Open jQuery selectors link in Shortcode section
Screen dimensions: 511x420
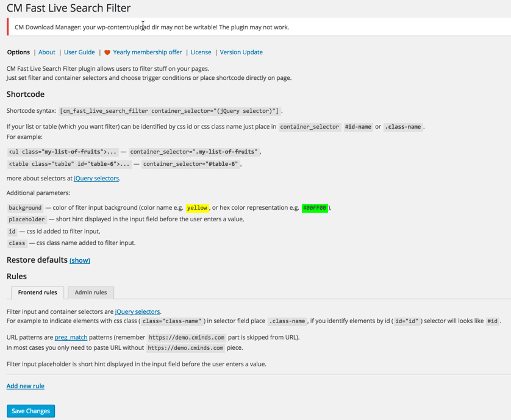coord(96,179)
